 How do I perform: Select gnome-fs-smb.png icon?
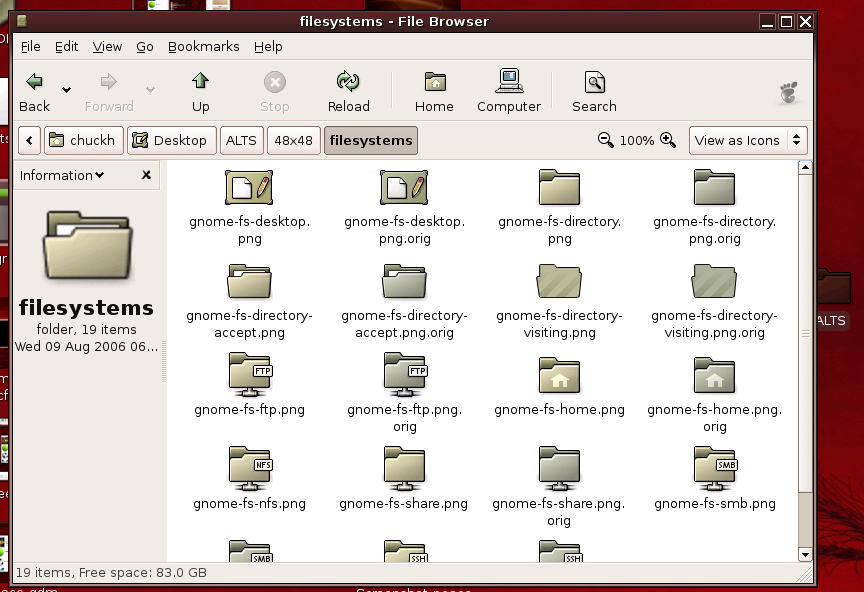tap(715, 469)
